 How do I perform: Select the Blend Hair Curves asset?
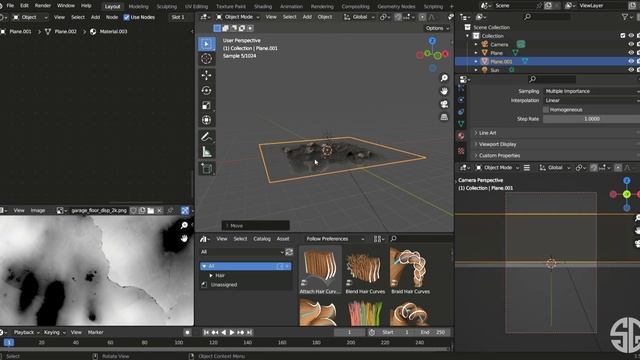click(365, 271)
